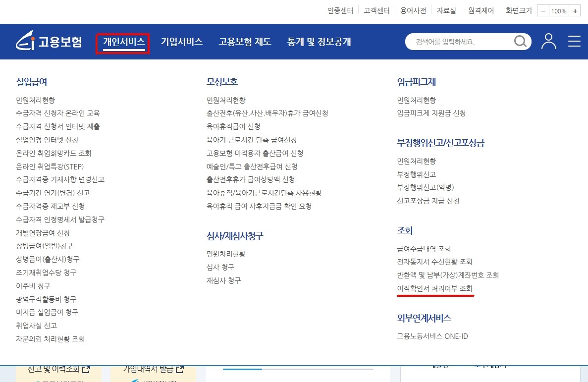Open 육아휴직급여 신청

click(x=233, y=126)
